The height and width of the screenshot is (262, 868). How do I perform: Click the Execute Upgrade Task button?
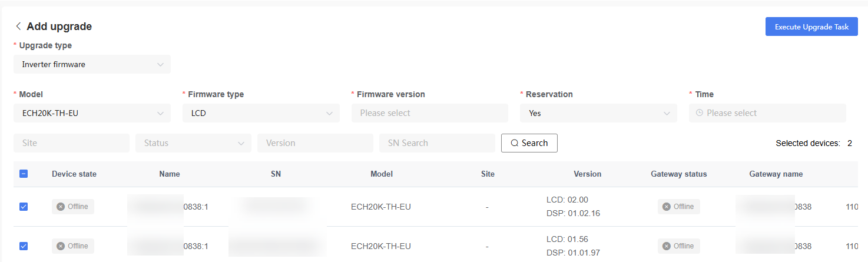pos(811,26)
